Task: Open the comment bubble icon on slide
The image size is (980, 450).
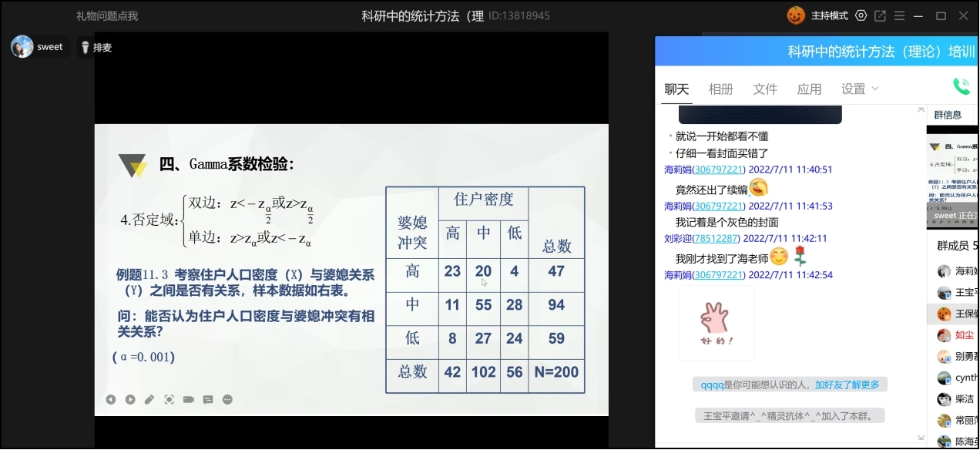Action: pyautogui.click(x=208, y=400)
